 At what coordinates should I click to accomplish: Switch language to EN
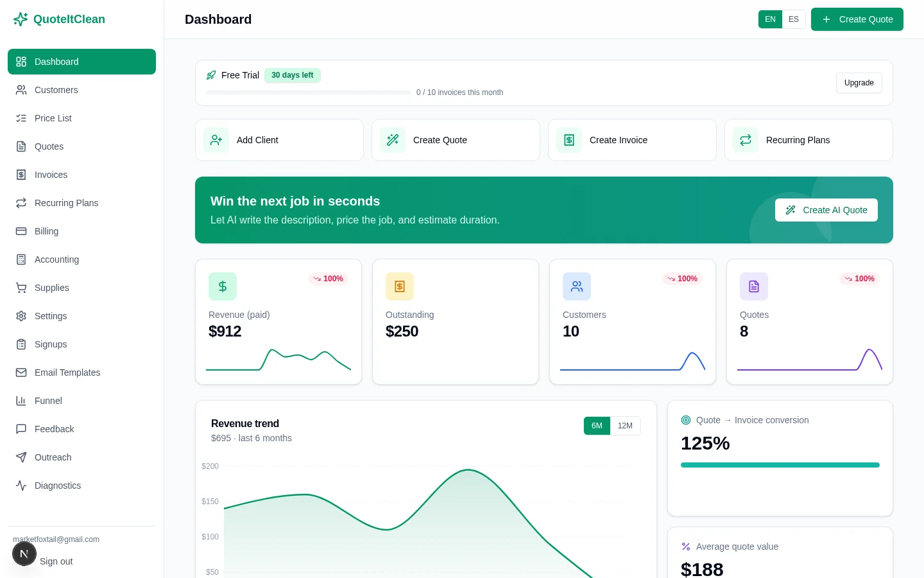coord(770,19)
